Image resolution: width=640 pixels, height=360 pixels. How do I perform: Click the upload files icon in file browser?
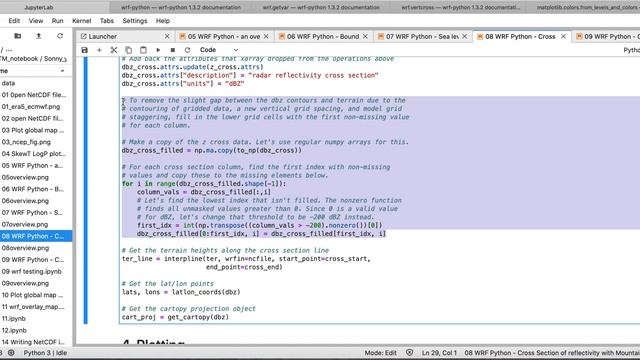pyautogui.click(x=39, y=36)
